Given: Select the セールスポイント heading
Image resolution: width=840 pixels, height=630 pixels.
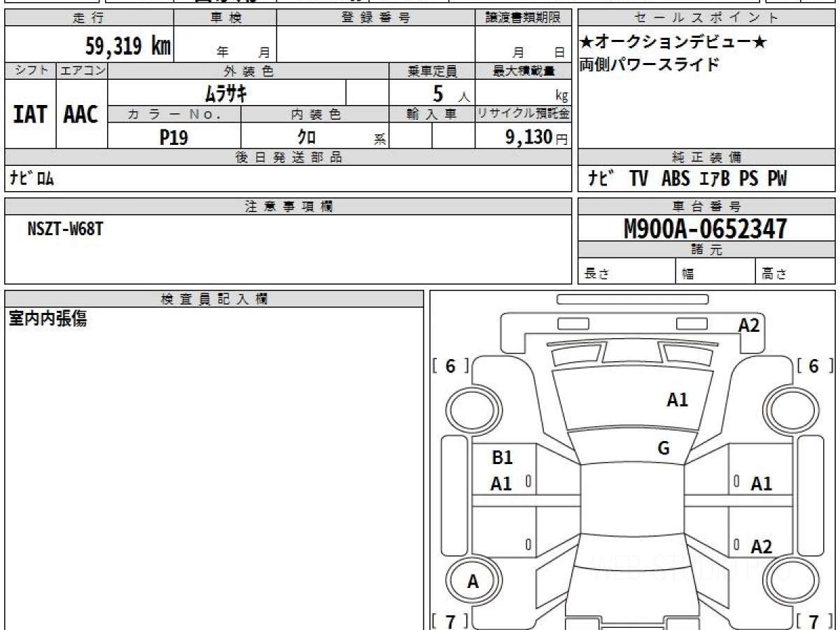Looking at the screenshot, I should pyautogui.click(x=706, y=18).
